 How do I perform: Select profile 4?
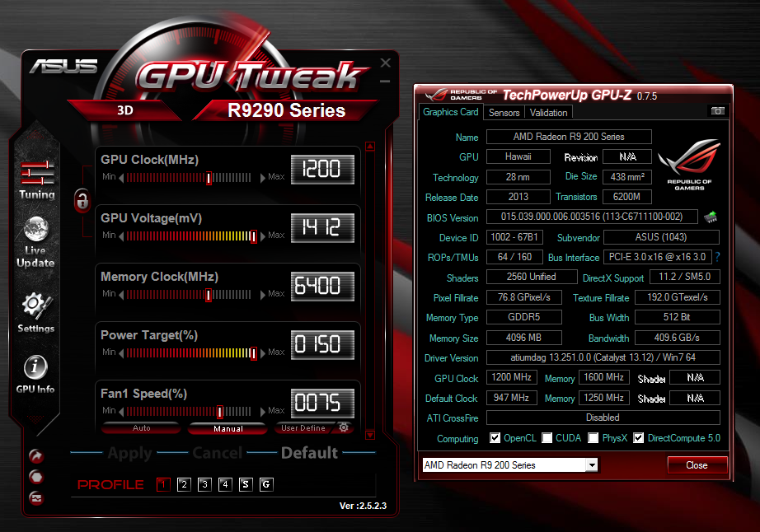[225, 484]
